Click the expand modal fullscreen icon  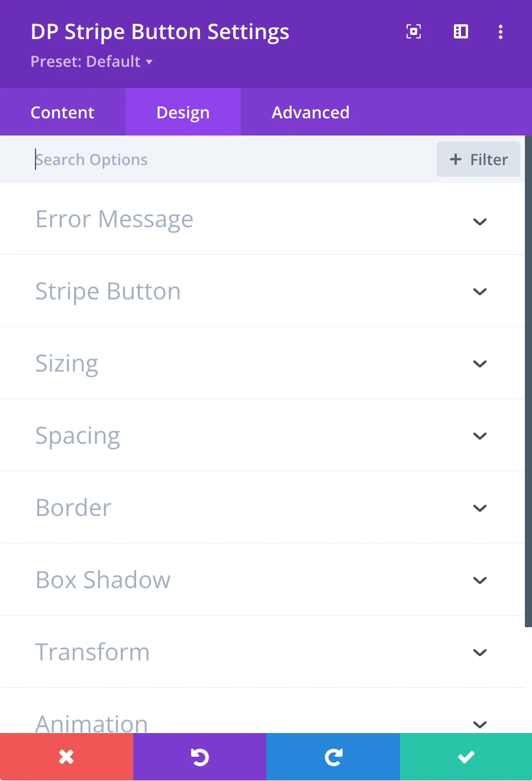(x=414, y=32)
